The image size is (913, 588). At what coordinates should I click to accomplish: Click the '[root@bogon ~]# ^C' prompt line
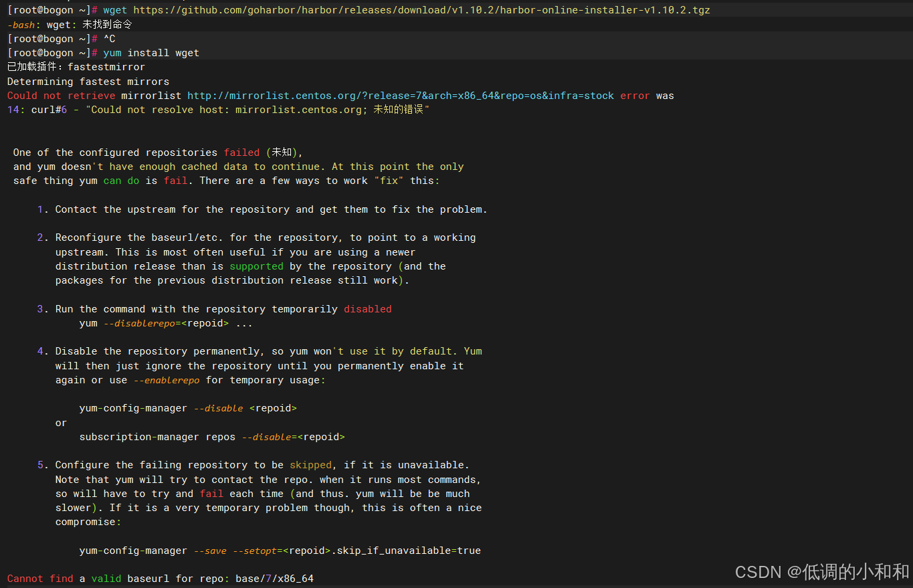click(x=61, y=39)
